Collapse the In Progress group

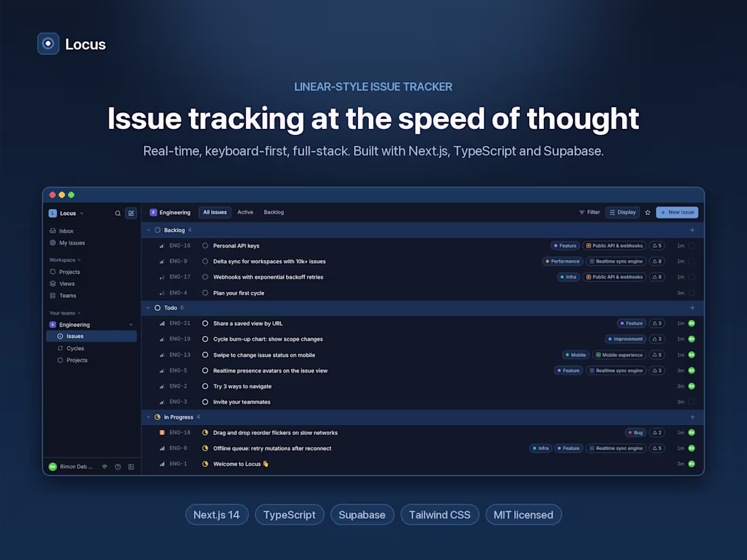coord(148,417)
